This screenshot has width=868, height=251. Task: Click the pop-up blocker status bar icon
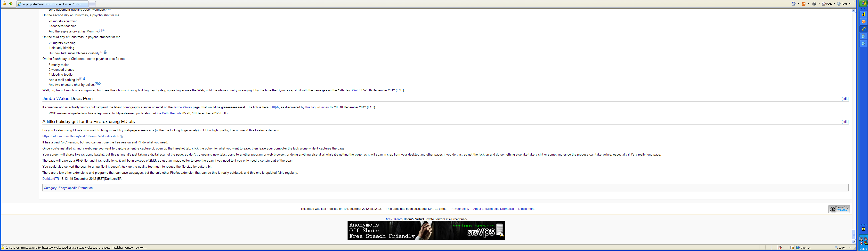792,248
